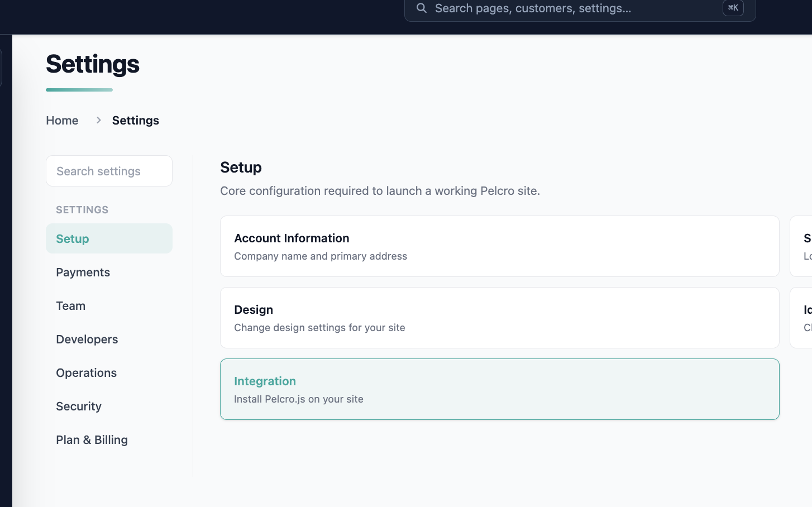Open the Team settings section
Image resolution: width=812 pixels, height=507 pixels.
[x=109, y=305]
